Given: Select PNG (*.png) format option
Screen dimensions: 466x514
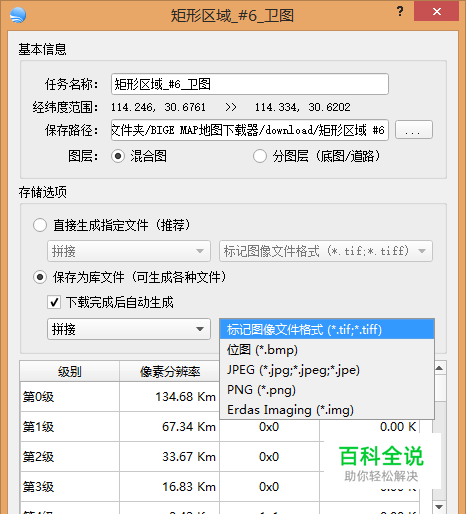Looking at the screenshot, I should (327, 390).
